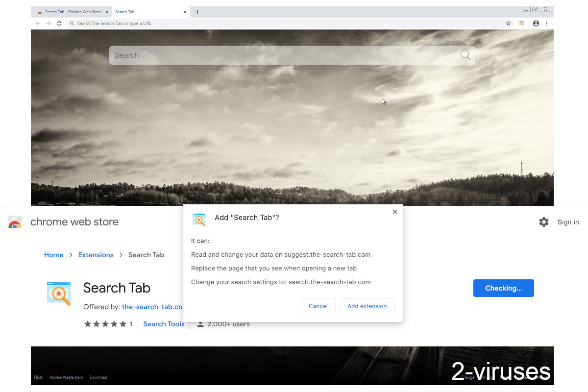Reload the current page
Image resolution: width=588 pixels, height=392 pixels.
59,23
